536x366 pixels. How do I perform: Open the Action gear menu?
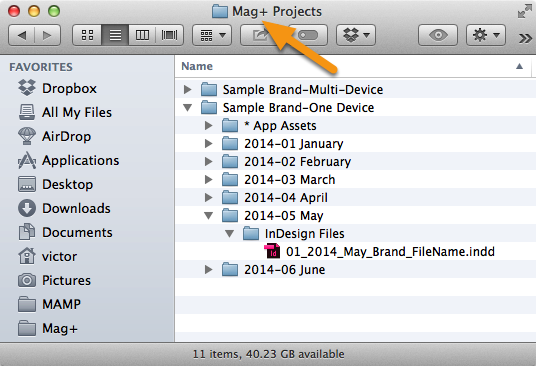click(486, 35)
